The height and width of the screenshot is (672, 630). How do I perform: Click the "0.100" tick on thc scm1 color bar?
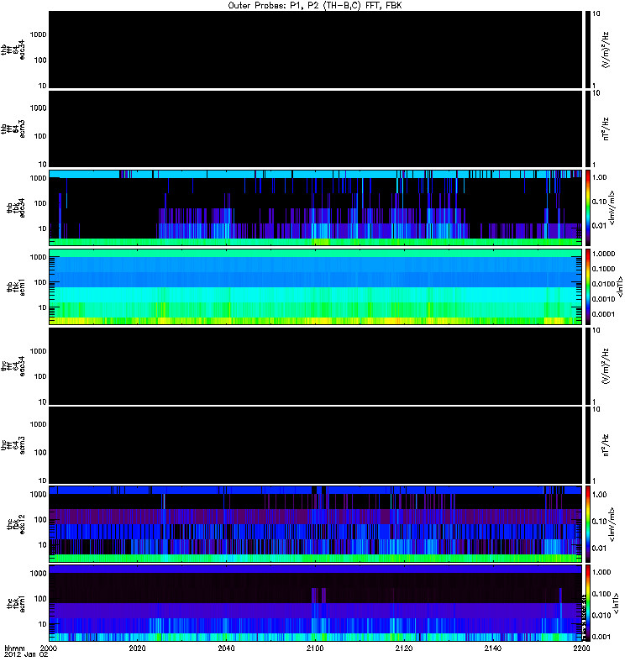pos(601,594)
